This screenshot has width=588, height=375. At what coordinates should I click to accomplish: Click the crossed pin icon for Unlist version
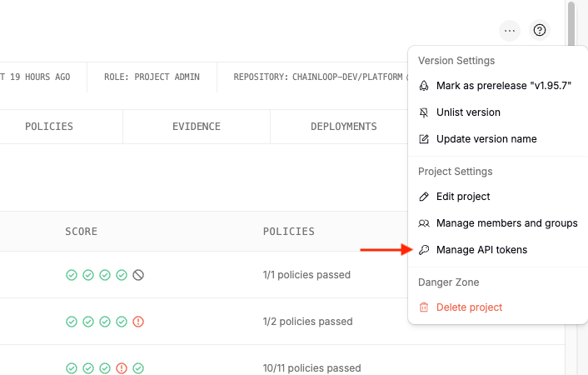click(424, 112)
